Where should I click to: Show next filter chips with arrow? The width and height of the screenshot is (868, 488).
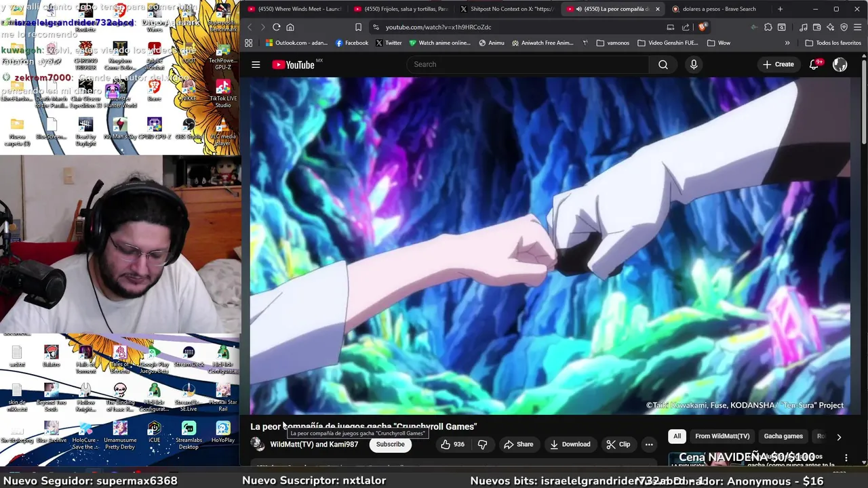[839, 437]
